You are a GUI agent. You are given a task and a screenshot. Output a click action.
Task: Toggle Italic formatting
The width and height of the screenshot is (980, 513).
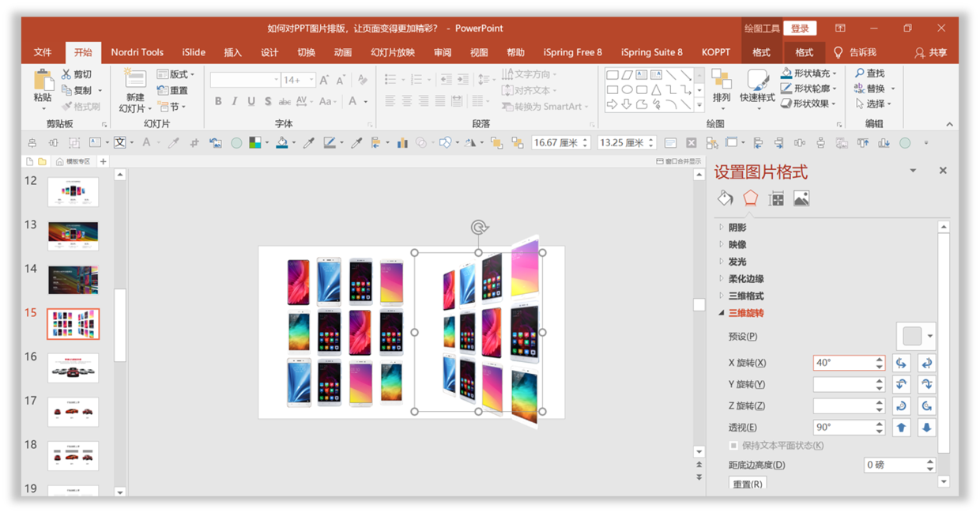click(235, 102)
